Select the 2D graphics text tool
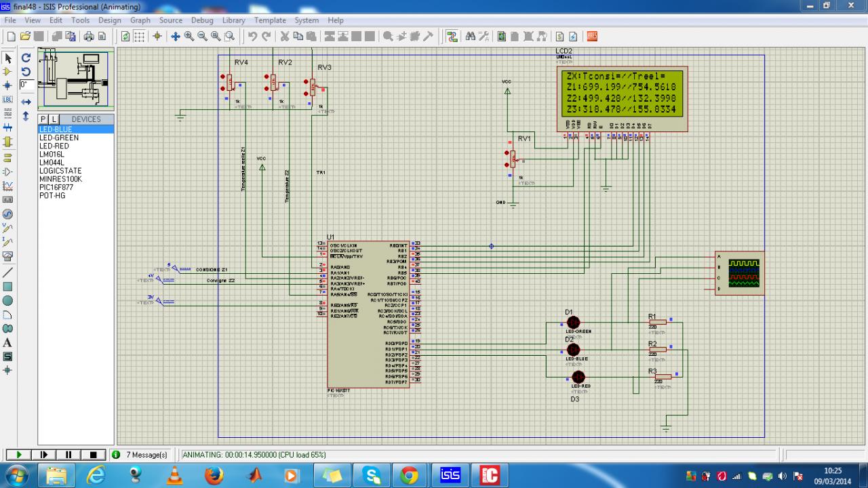The height and width of the screenshot is (488, 868). coord(8,343)
